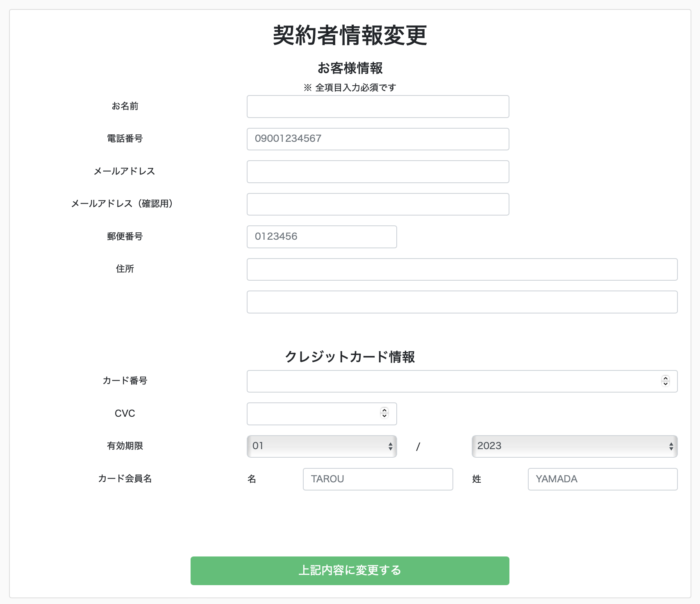The height and width of the screenshot is (604, 700).
Task: Click the second address input line
Action: (x=461, y=302)
